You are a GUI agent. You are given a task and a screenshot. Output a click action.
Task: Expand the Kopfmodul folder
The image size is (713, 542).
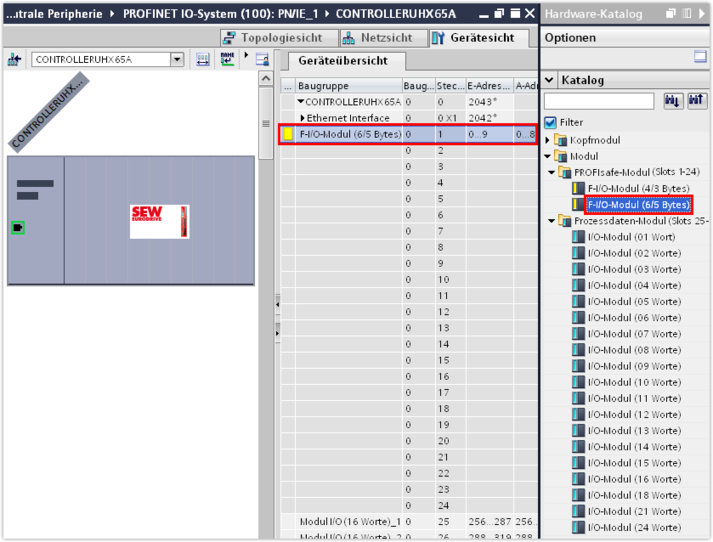click(548, 140)
